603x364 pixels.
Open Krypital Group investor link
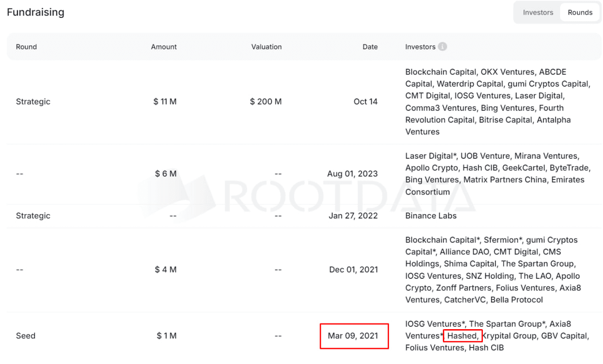point(509,336)
